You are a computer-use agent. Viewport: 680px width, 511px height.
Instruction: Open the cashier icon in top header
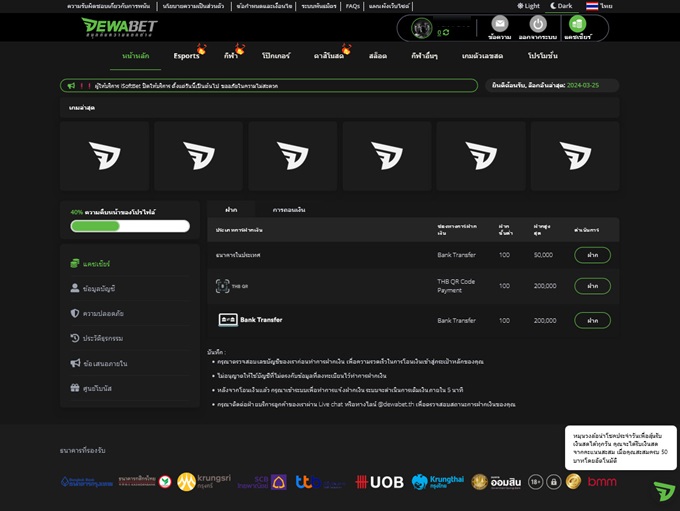click(577, 24)
